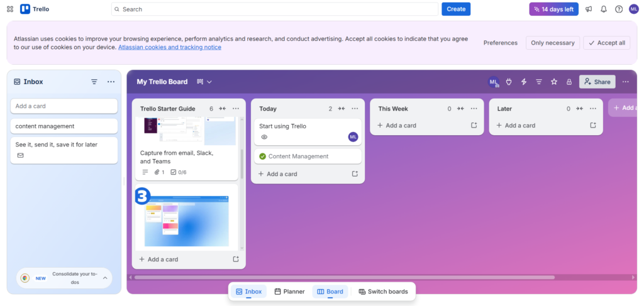Rename the My Trello Board title

pyautogui.click(x=162, y=82)
